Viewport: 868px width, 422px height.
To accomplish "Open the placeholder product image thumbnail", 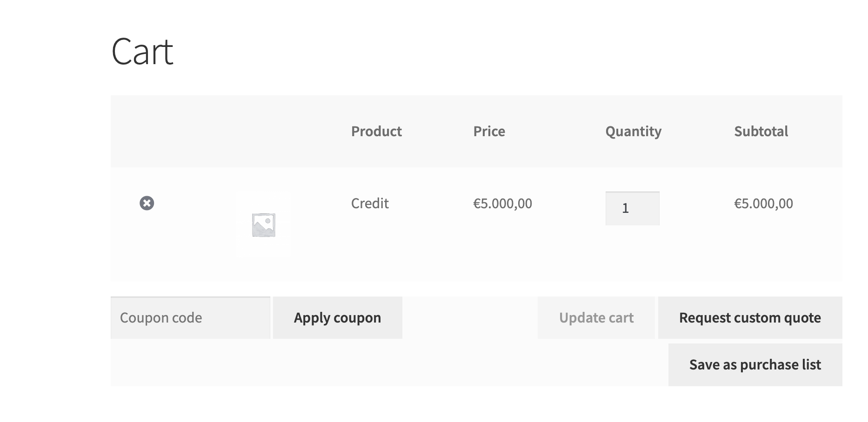I will (263, 224).
